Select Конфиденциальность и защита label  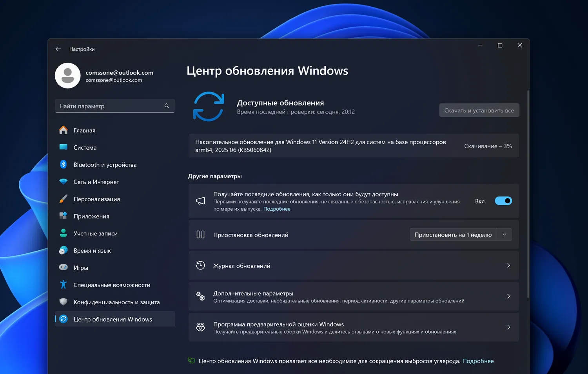[116, 302]
